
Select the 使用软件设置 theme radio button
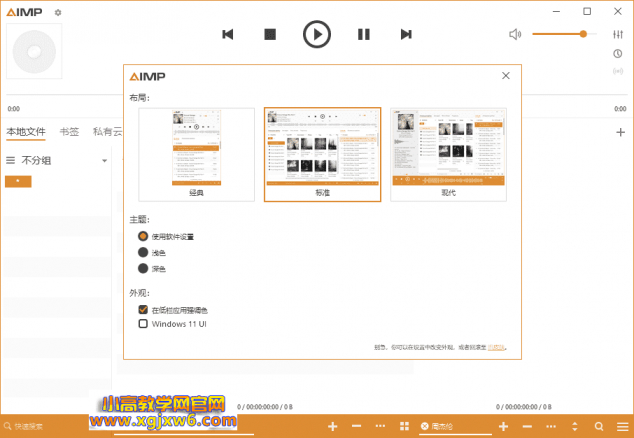[143, 236]
